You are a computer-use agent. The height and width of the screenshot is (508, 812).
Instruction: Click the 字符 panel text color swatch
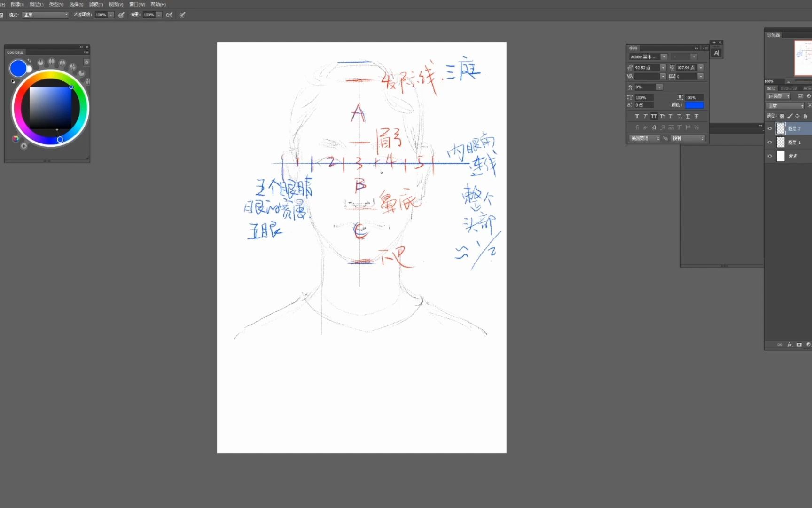pos(694,105)
